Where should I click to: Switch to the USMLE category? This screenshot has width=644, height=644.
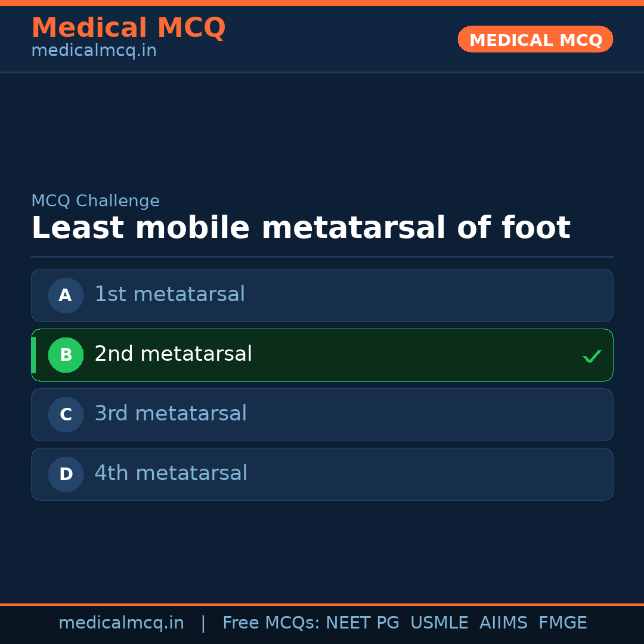pos(439,622)
